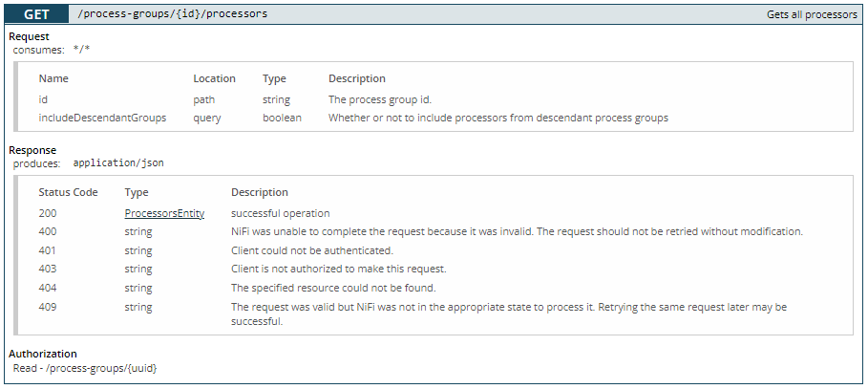Click the 403 status code
The width and height of the screenshot is (868, 389).
(48, 270)
